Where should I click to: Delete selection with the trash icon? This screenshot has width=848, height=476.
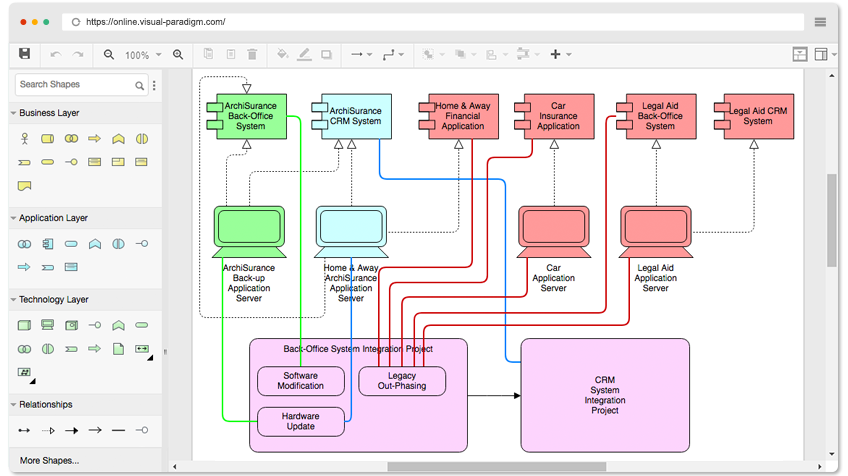click(x=252, y=54)
